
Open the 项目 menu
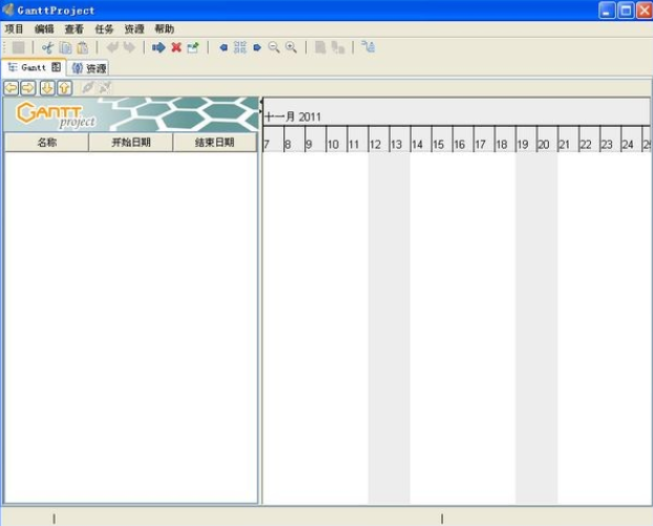pos(14,29)
